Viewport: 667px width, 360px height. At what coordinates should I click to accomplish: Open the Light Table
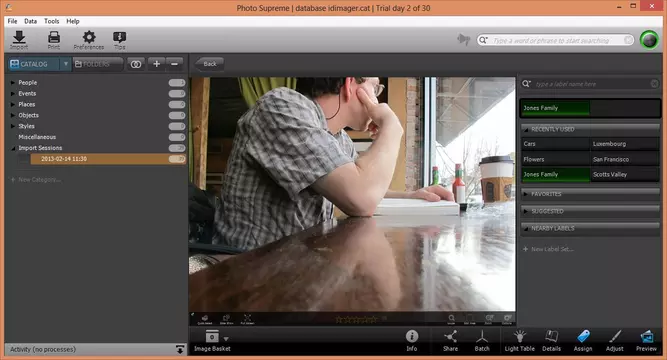click(519, 340)
